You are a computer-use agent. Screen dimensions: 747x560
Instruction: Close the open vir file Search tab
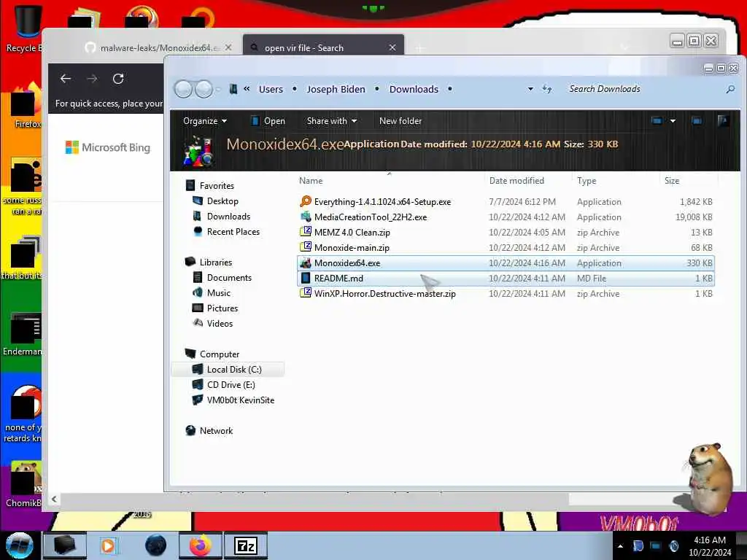(x=392, y=47)
